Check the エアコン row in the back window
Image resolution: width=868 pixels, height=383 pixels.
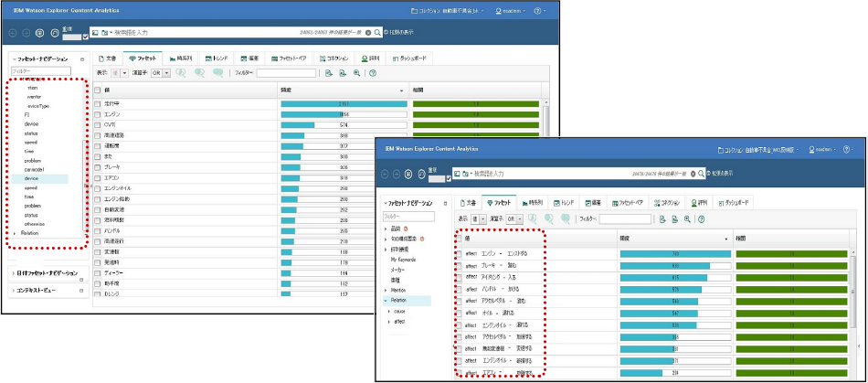click(x=98, y=177)
